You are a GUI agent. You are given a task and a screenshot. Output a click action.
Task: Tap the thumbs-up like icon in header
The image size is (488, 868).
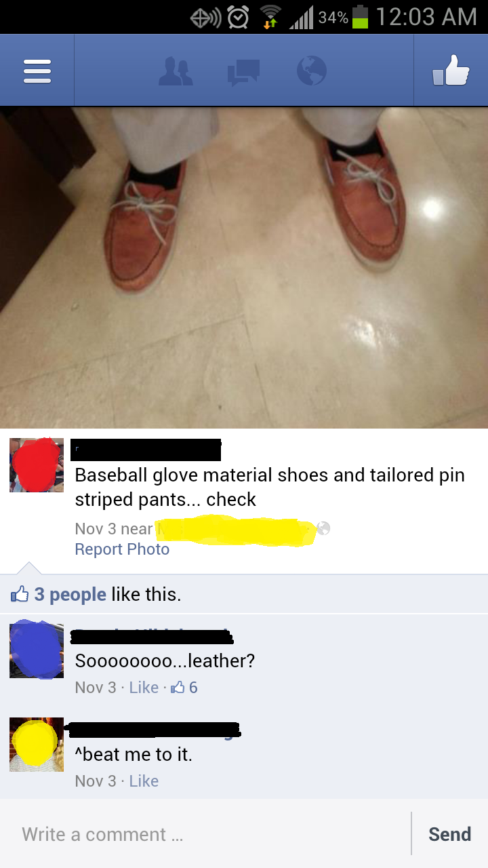(x=451, y=71)
